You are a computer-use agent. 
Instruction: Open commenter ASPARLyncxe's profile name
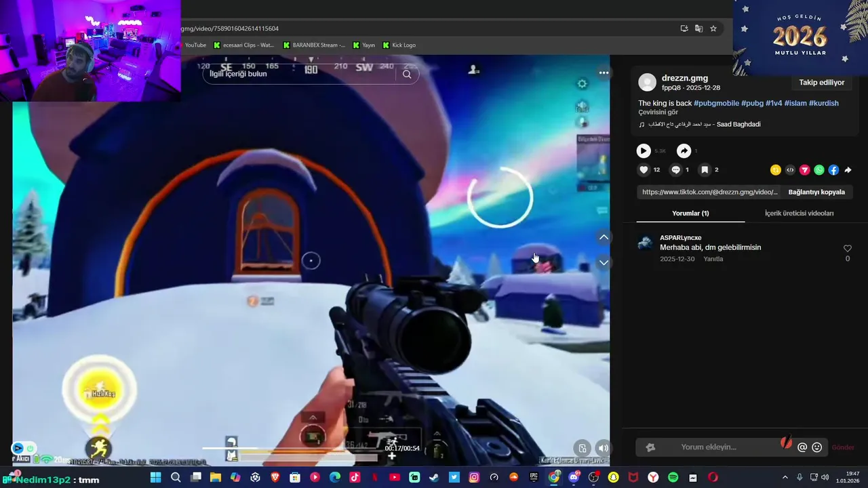pyautogui.click(x=680, y=238)
